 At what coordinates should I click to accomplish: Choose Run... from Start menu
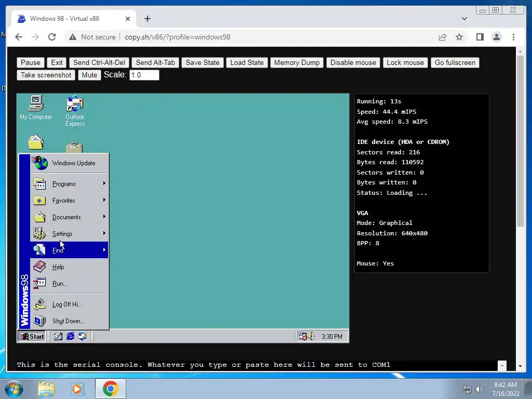[x=70, y=283]
